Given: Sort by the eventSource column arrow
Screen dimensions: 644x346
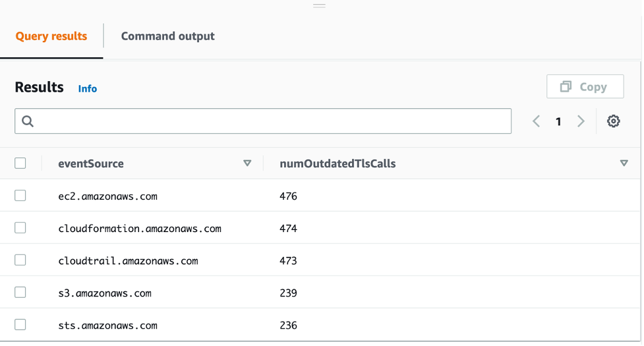Looking at the screenshot, I should coord(247,163).
